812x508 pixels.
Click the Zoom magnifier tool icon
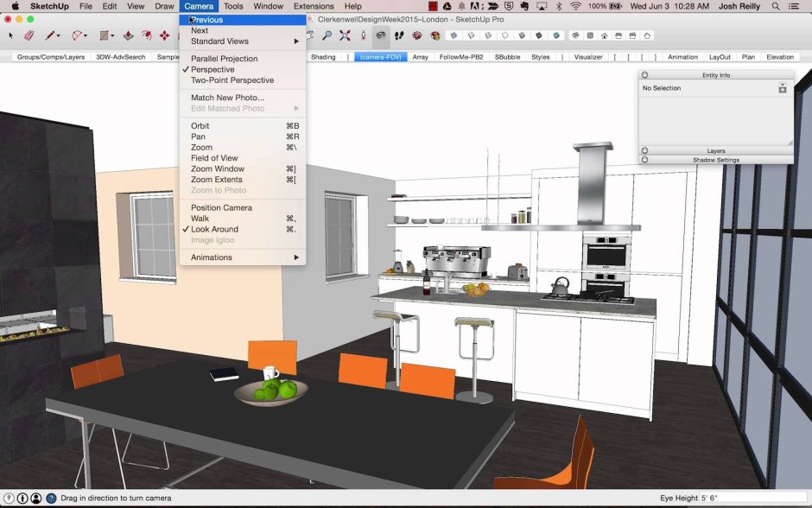point(327,35)
